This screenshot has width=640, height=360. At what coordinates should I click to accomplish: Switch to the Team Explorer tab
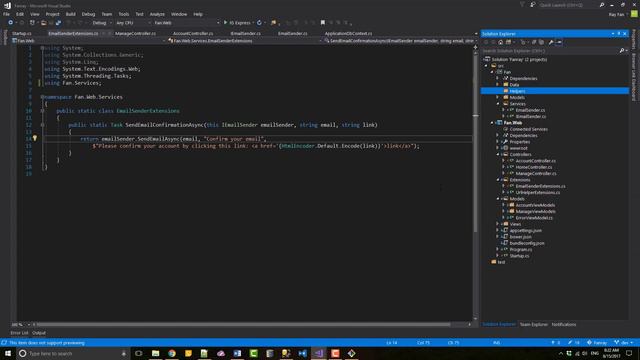533,324
